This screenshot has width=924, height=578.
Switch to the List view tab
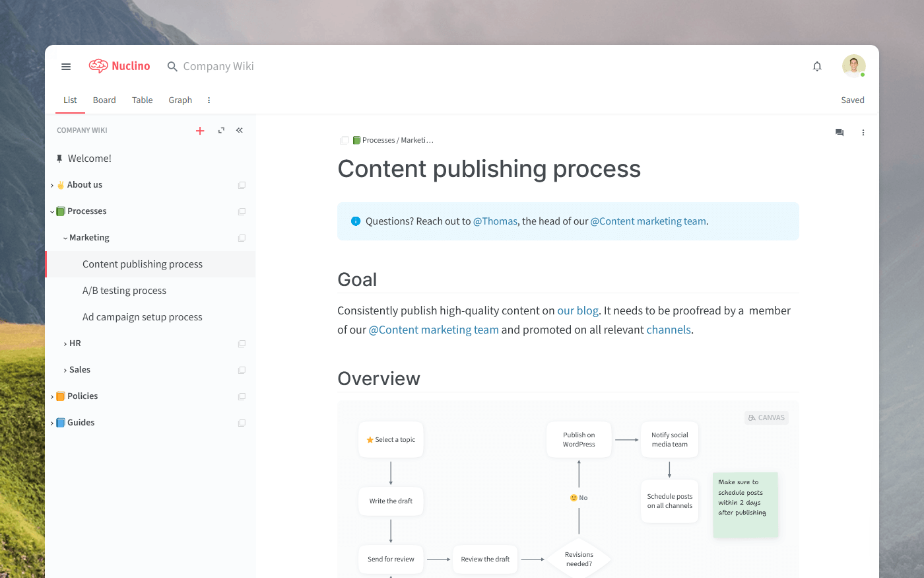click(70, 100)
